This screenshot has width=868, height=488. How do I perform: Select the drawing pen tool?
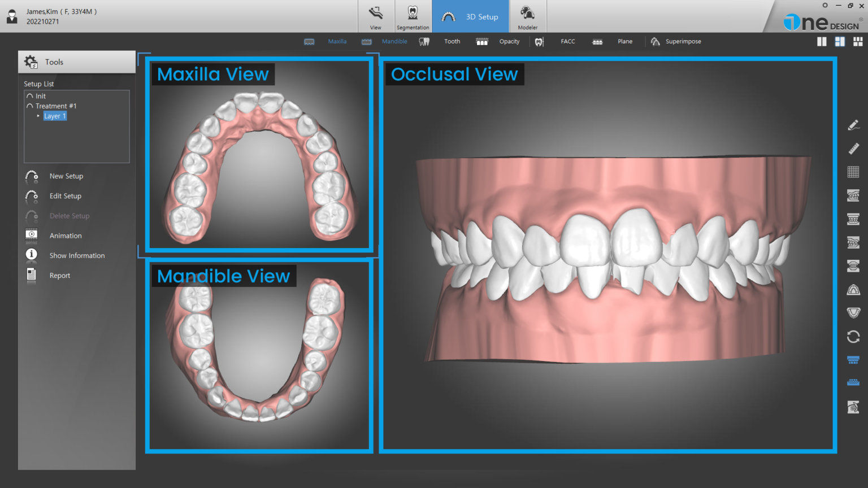coord(853,125)
